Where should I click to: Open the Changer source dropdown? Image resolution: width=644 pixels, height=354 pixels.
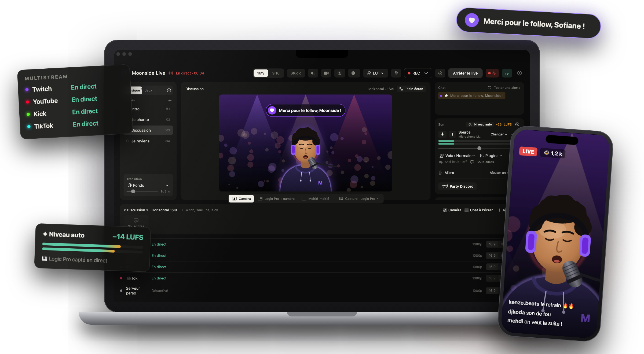click(499, 134)
